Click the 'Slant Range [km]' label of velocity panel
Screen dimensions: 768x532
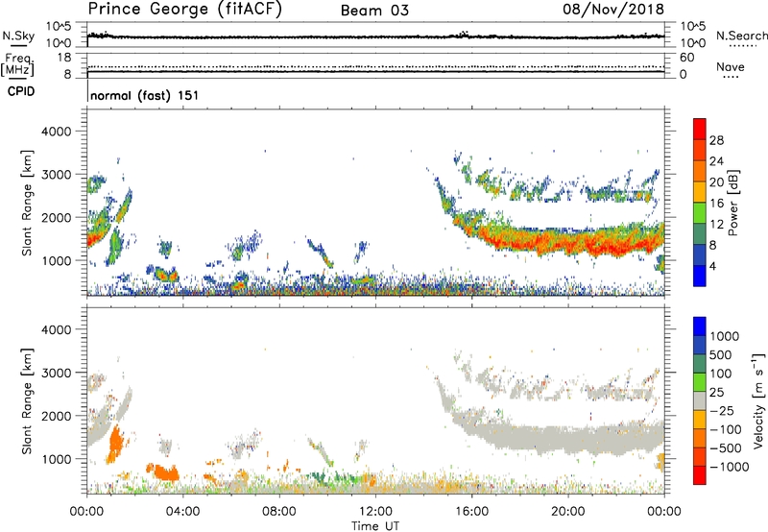27,400
